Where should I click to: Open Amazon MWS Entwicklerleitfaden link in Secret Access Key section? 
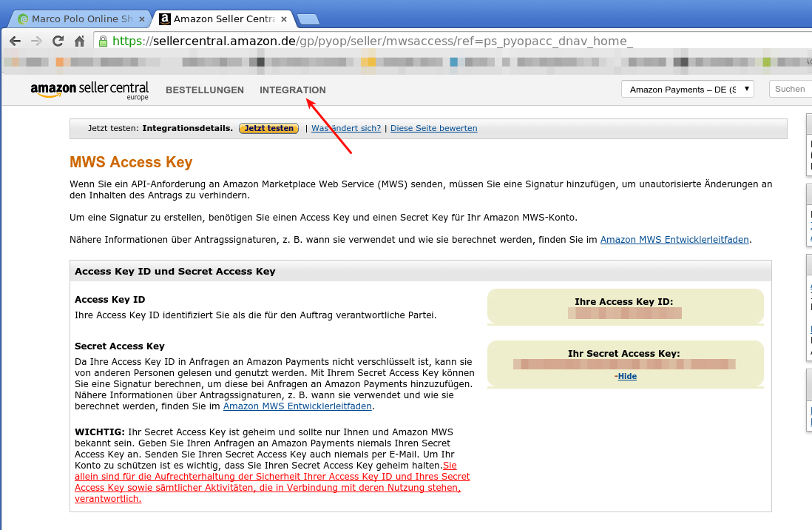(x=297, y=406)
